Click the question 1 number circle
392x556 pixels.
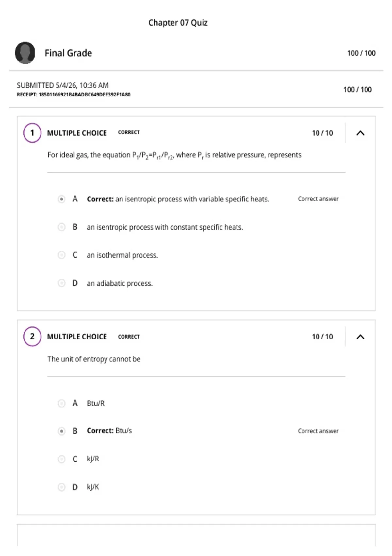pos(32,133)
